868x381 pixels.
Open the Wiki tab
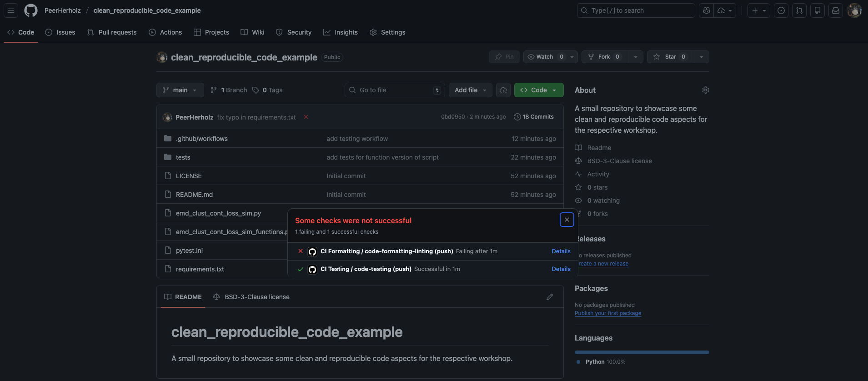click(x=252, y=32)
